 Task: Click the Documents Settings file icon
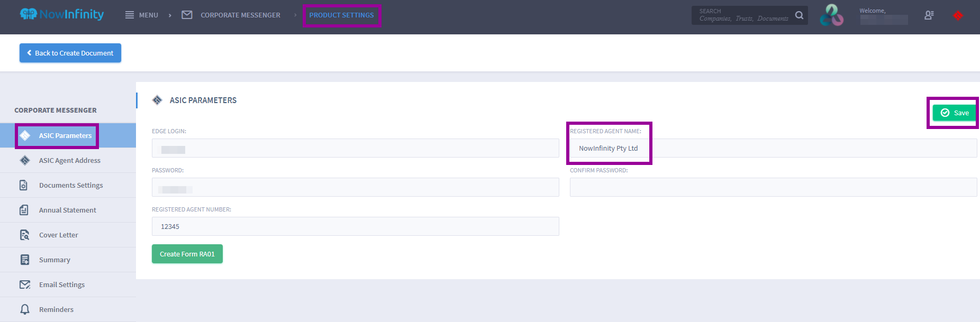[24, 185]
